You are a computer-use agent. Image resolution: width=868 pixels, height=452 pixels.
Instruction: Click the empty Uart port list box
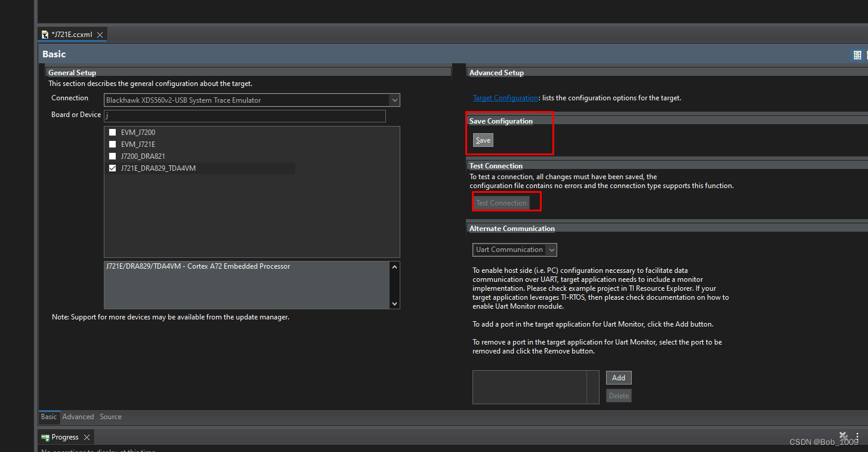point(536,387)
